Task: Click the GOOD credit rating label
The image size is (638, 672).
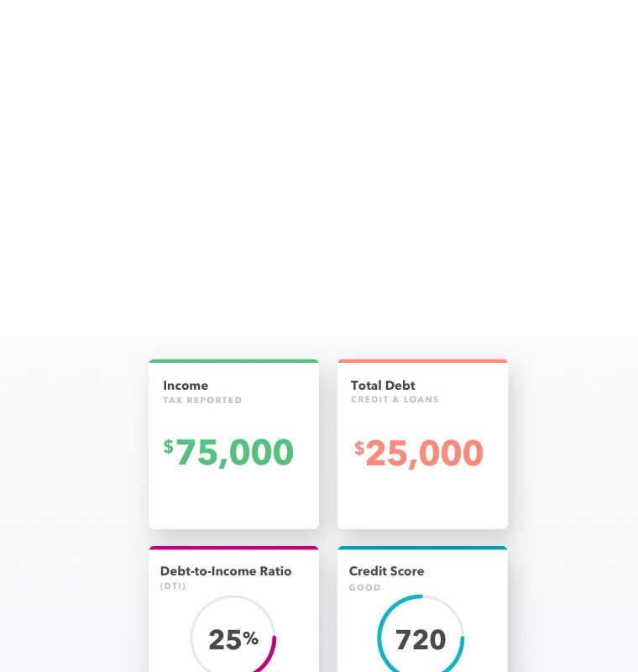Action: point(365,587)
